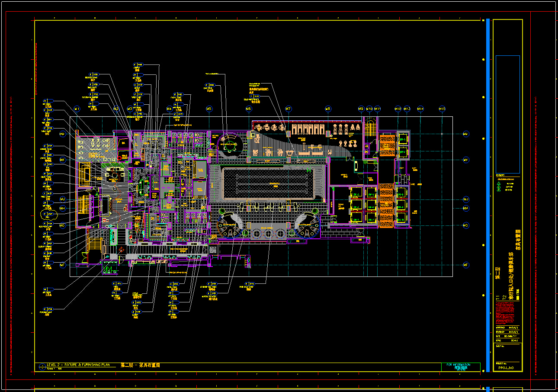This screenshot has width=558, height=392.
Task: Select the drawing title circle symbol beside LEVEL 2
Action: [42, 367]
